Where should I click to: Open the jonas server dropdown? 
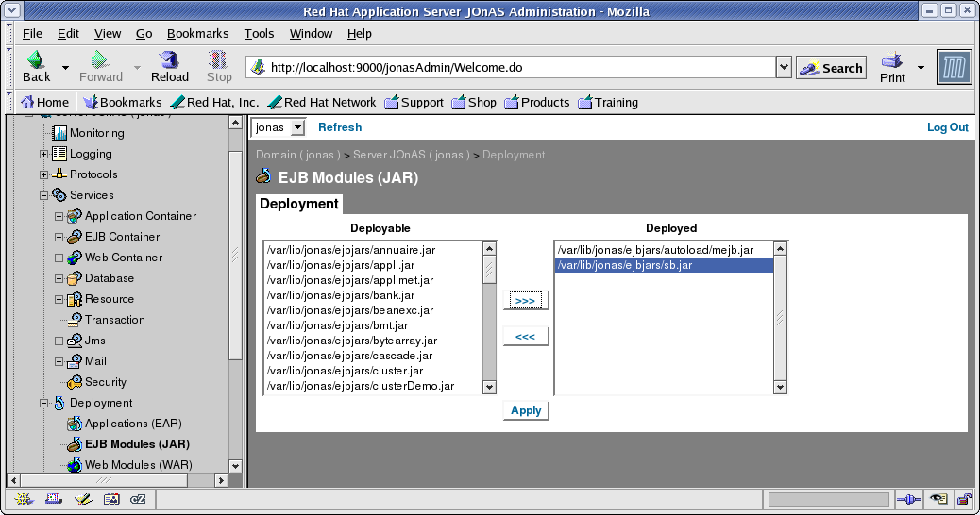(x=279, y=127)
